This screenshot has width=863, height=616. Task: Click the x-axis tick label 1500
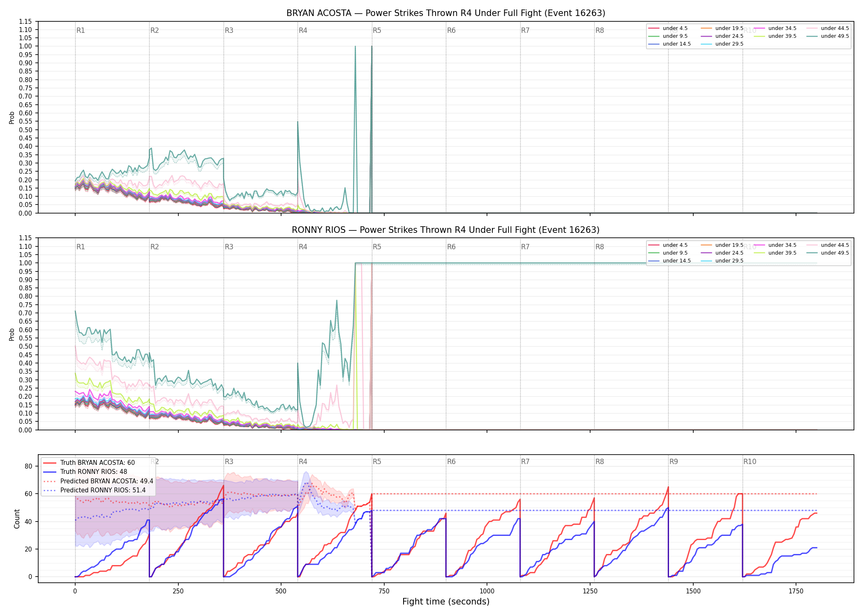click(x=693, y=591)
